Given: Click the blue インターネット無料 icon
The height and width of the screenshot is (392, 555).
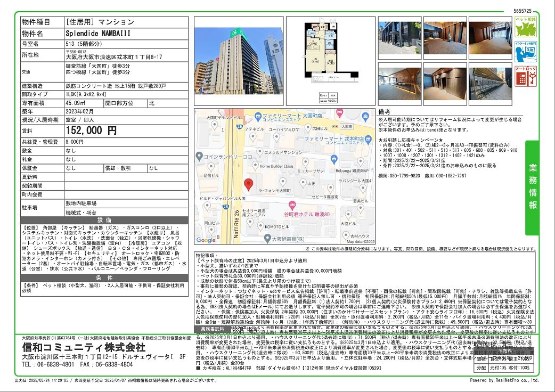Looking at the screenshot, I should (526, 52).
